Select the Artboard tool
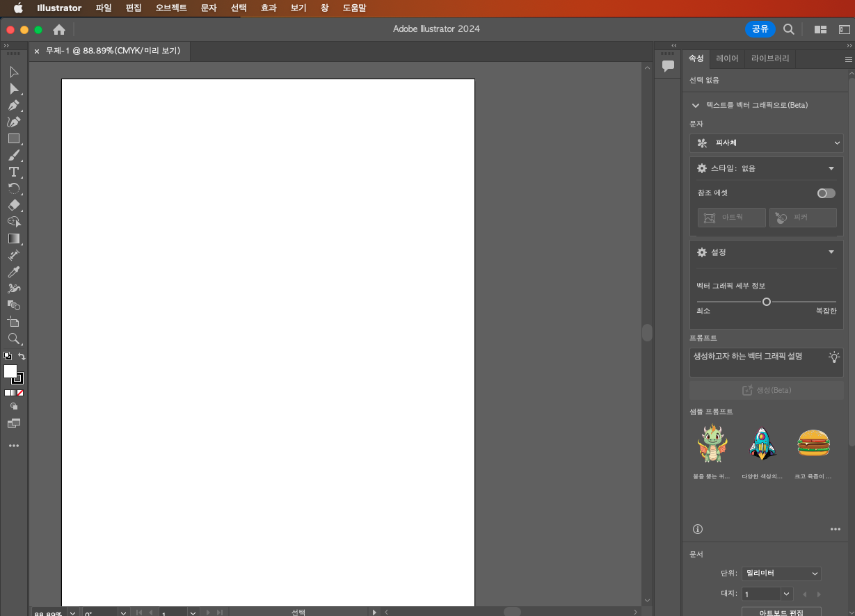This screenshot has width=855, height=616. 14,322
